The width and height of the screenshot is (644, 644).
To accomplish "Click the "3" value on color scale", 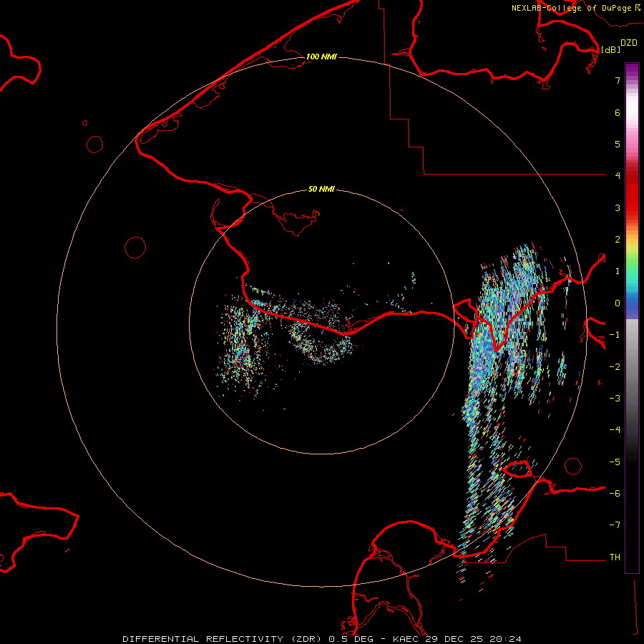I will (618, 208).
